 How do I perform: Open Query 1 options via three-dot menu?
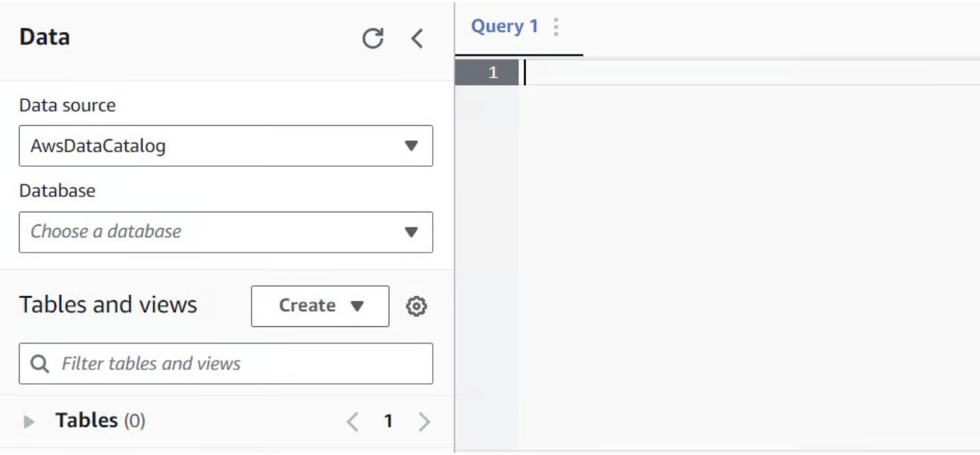coord(556,25)
